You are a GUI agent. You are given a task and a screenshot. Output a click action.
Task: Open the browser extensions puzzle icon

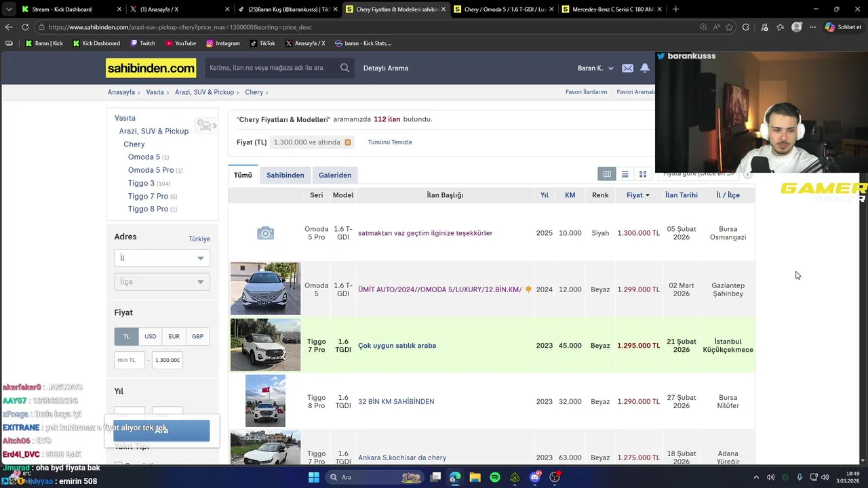(746, 27)
